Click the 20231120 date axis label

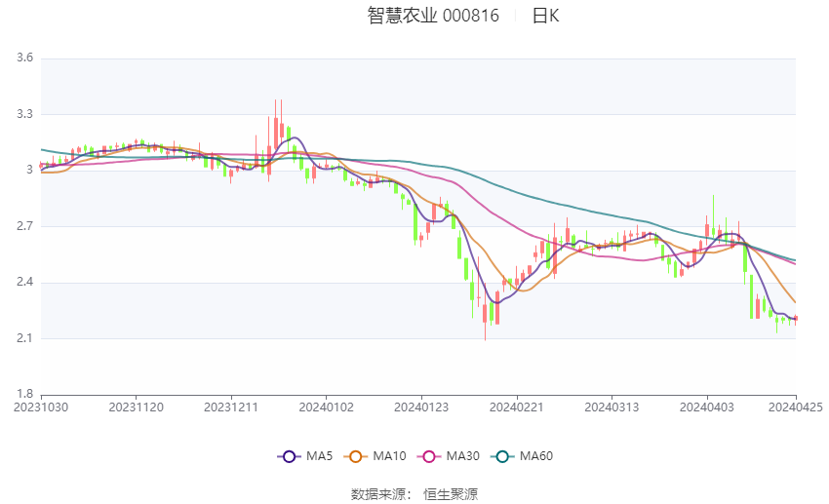[136, 407]
